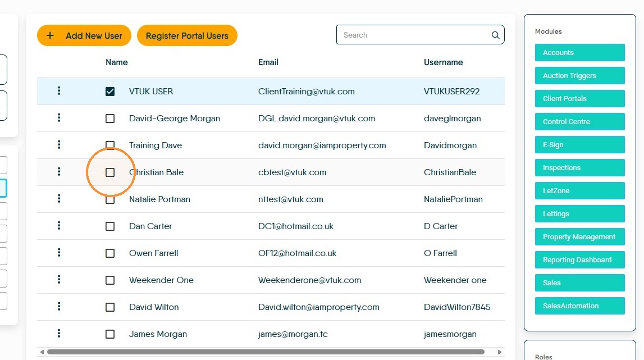
Task: Select the Auction Triggers module
Action: point(579,76)
